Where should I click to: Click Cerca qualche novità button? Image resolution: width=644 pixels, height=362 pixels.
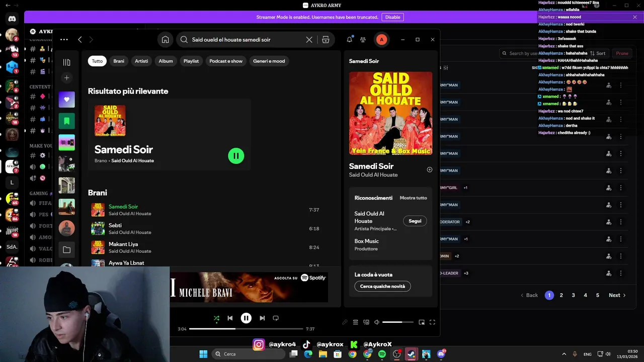tap(382, 286)
